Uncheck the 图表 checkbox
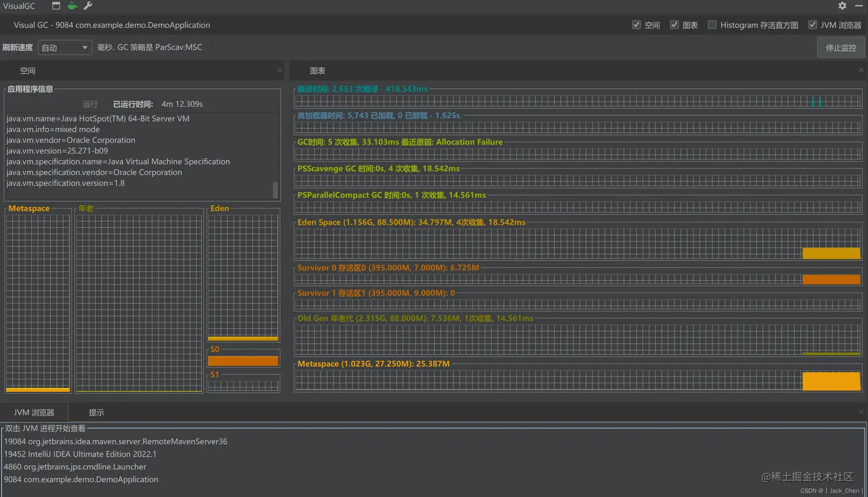Image resolution: width=868 pixels, height=497 pixels. 675,25
